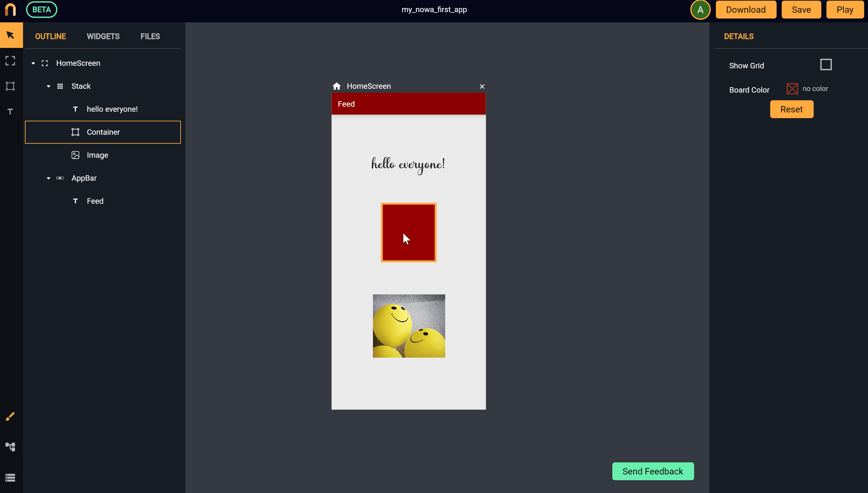Switch to the FILES tab
Image resolution: width=868 pixels, height=493 pixels.
pyautogui.click(x=150, y=36)
